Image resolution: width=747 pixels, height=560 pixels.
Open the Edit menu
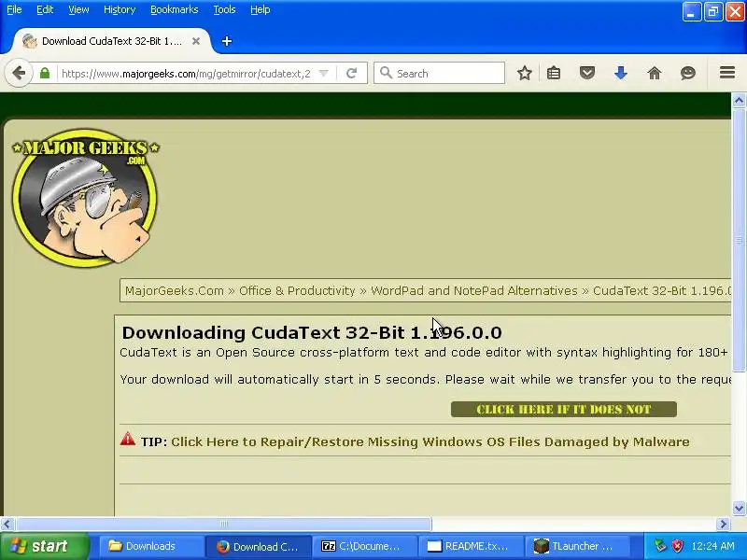coord(45,9)
